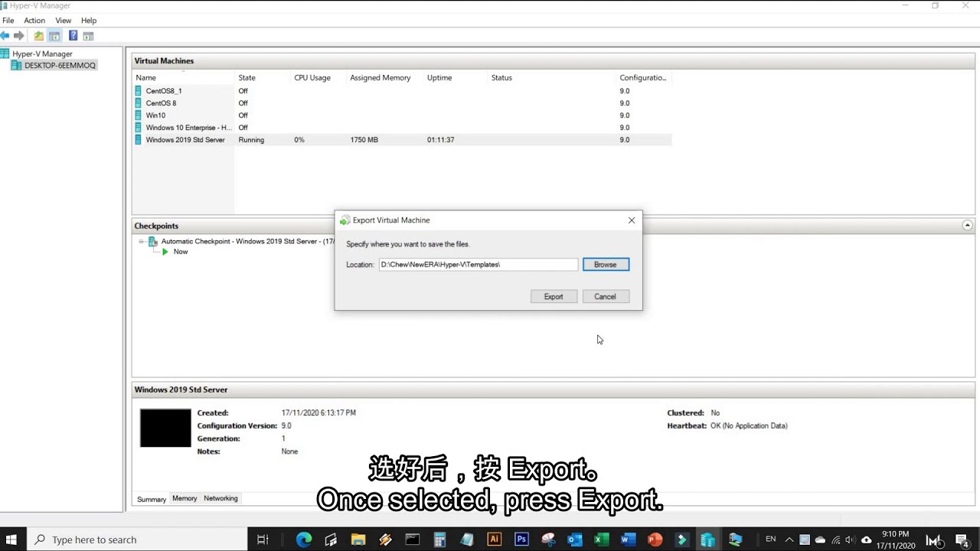The image size is (980, 551).
Task: Click the Export button
Action: click(554, 297)
